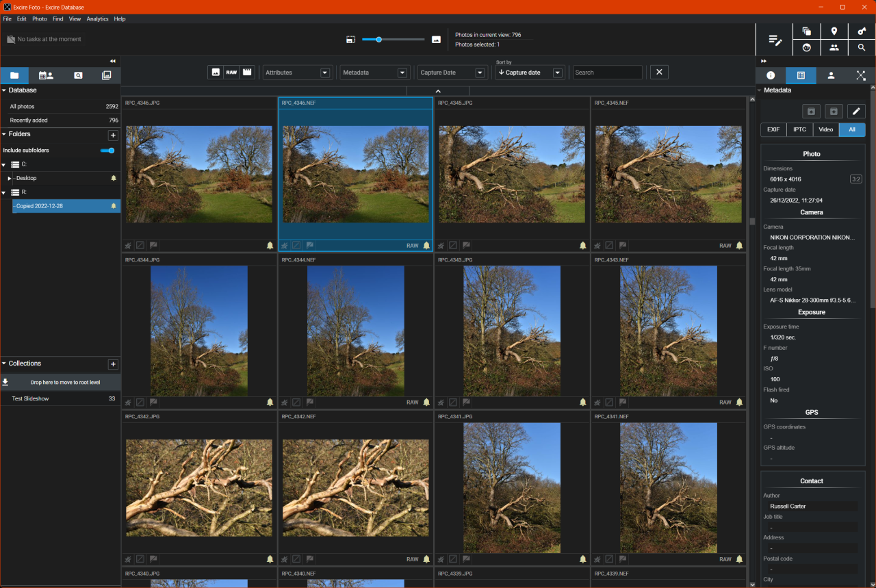Open the batch metadata edit tool
This screenshot has height=588, width=876.
(775, 40)
